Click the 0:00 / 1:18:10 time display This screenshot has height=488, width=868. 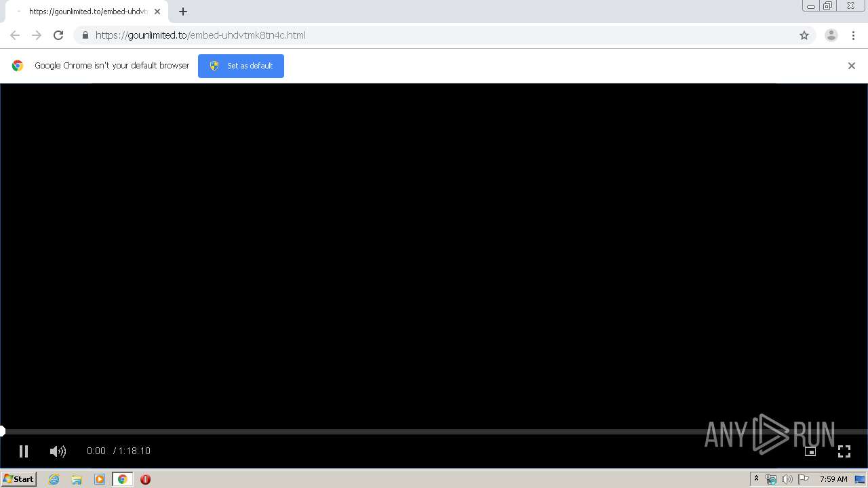tap(119, 451)
